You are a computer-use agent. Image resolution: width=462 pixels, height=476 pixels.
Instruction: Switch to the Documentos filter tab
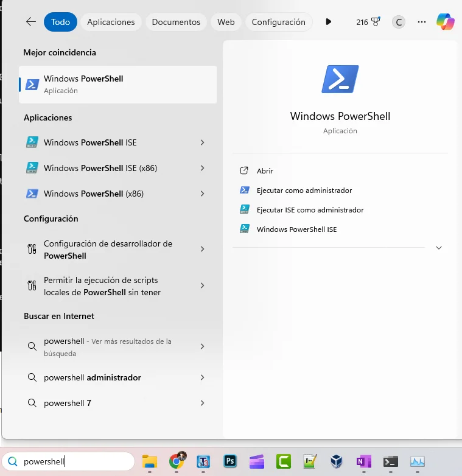point(176,22)
